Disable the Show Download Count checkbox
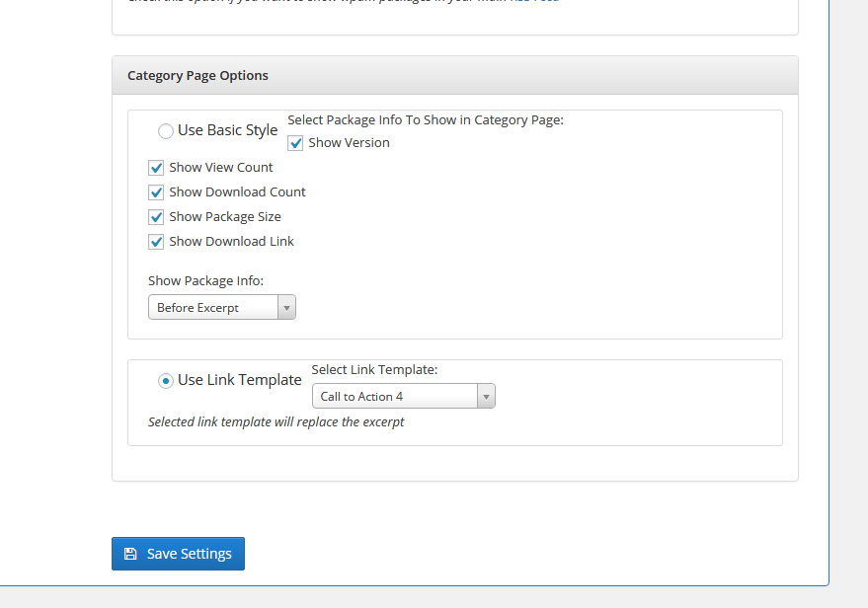Image resolution: width=868 pixels, height=608 pixels. pyautogui.click(x=156, y=192)
